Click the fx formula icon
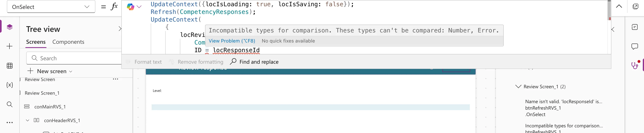Viewport: 644px width, 133px height. pyautogui.click(x=114, y=6)
